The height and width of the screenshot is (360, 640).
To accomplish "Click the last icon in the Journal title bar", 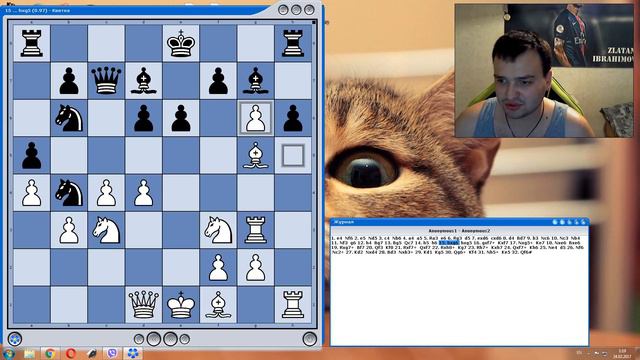I will click(583, 222).
